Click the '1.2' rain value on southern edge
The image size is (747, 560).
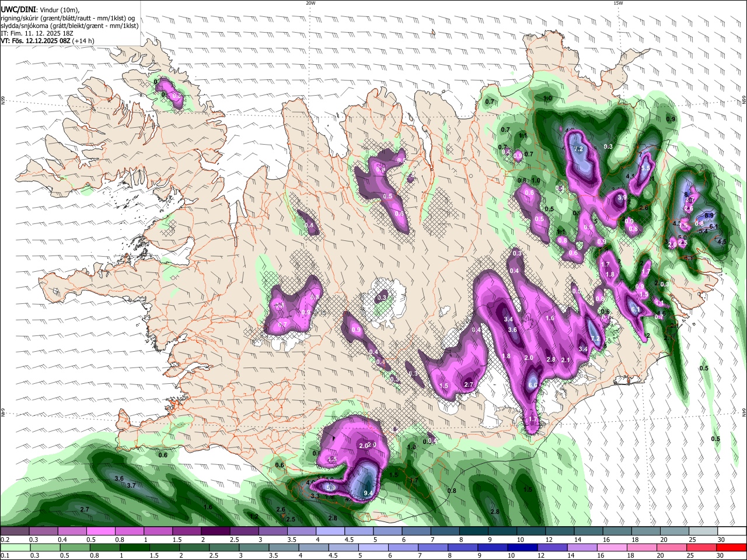coord(254,517)
